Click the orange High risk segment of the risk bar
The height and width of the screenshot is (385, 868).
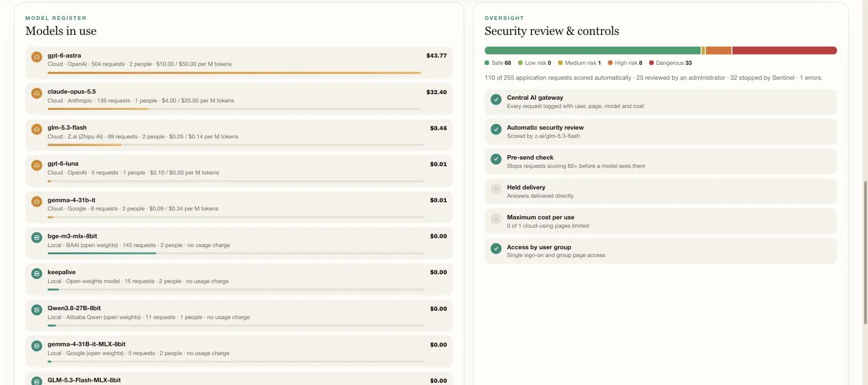click(x=719, y=50)
